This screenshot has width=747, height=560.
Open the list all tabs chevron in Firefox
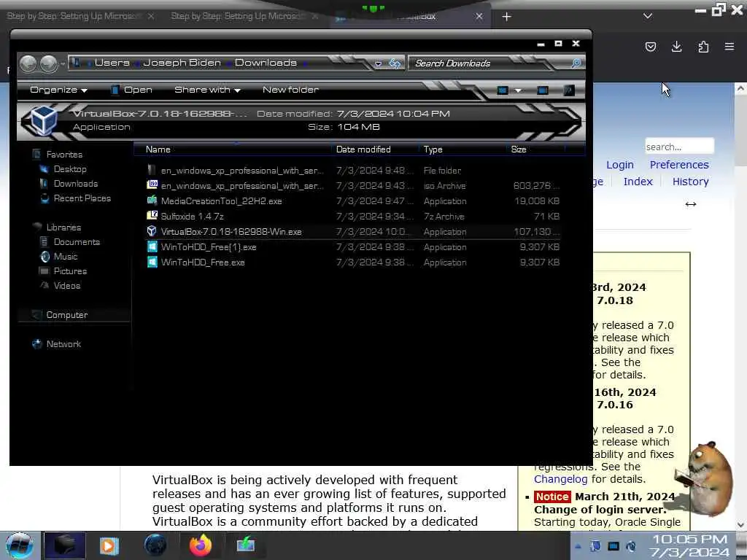tap(648, 16)
